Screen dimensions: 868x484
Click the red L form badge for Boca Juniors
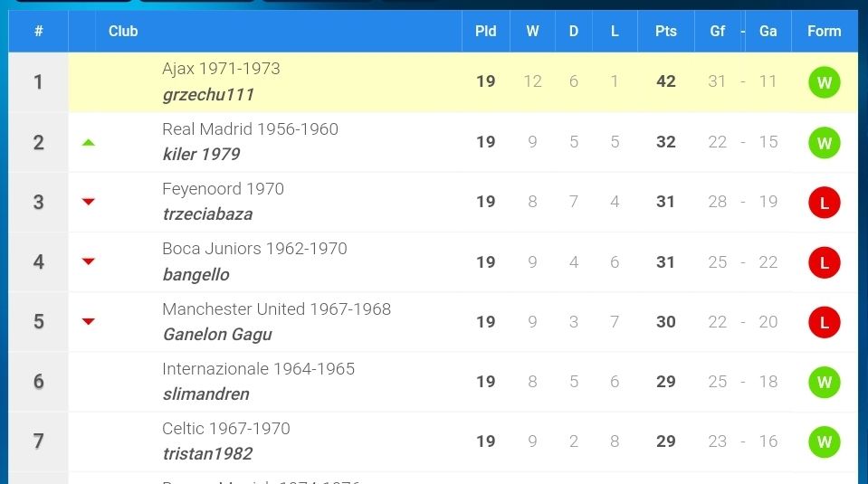click(824, 262)
